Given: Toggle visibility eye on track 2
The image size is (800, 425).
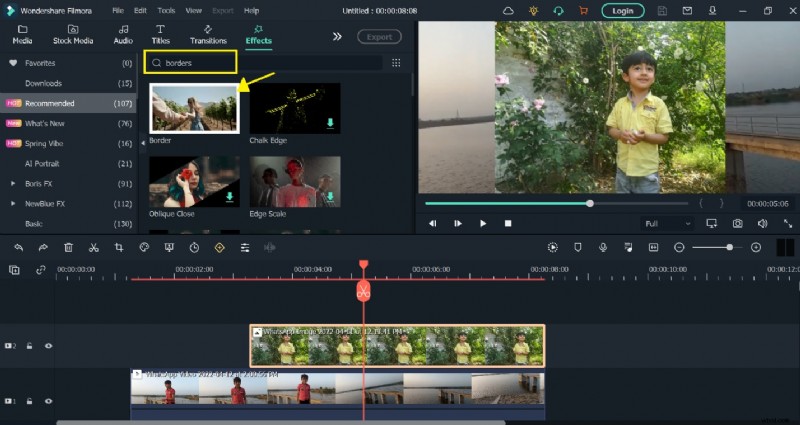Looking at the screenshot, I should click(48, 346).
